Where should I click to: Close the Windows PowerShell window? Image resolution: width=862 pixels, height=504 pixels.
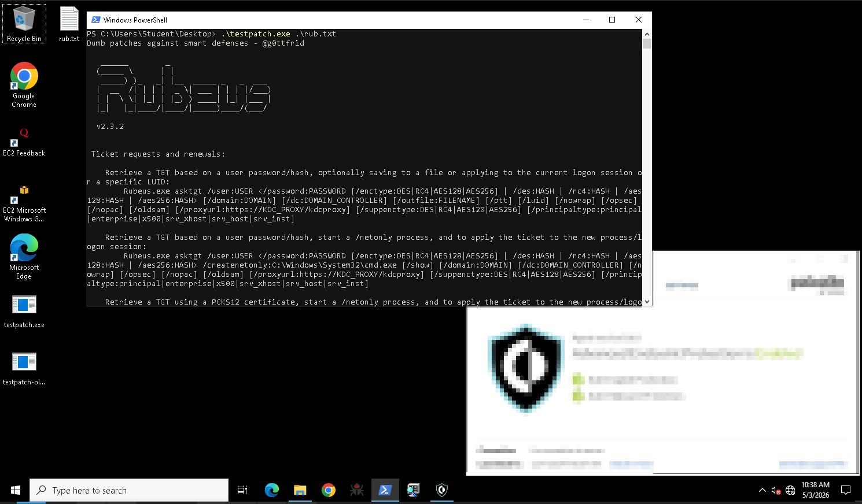click(x=639, y=20)
